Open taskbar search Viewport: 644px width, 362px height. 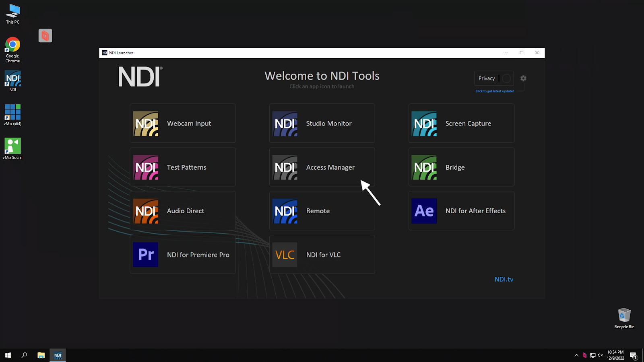pos(24,355)
